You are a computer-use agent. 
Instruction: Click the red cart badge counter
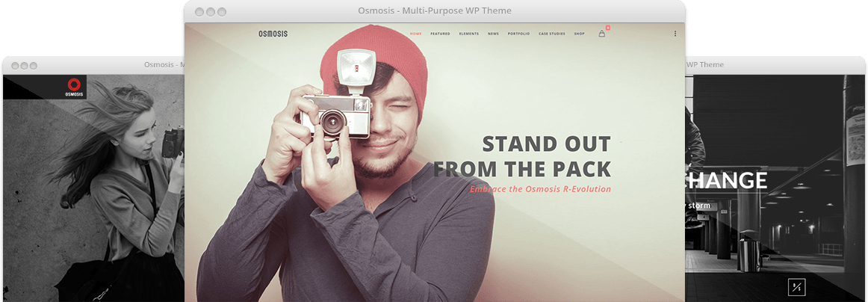pos(608,27)
